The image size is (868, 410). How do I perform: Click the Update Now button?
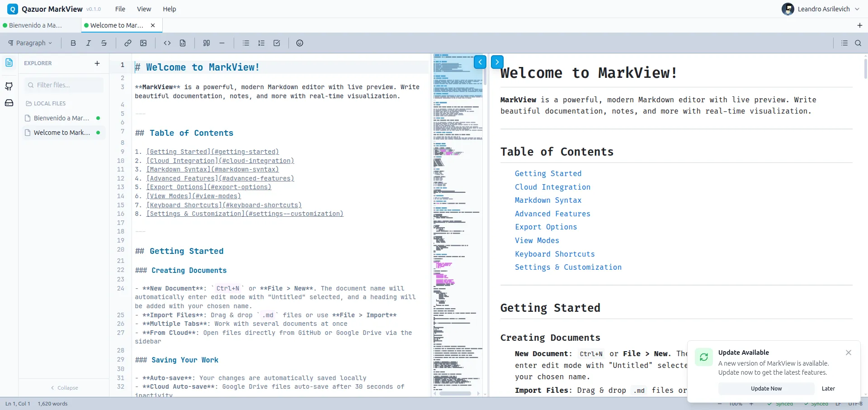765,388
